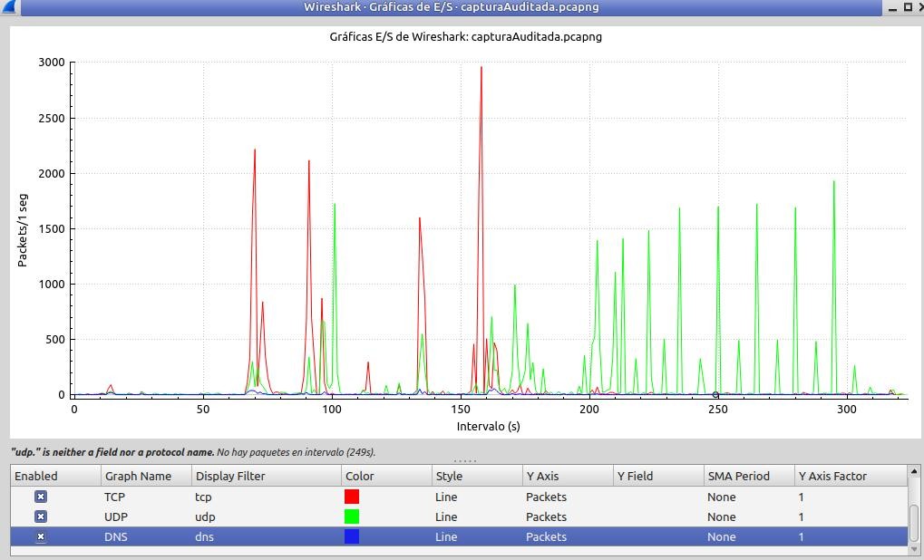
Task: Click the 'Intervalo (s)' X axis label
Action: coord(488,426)
